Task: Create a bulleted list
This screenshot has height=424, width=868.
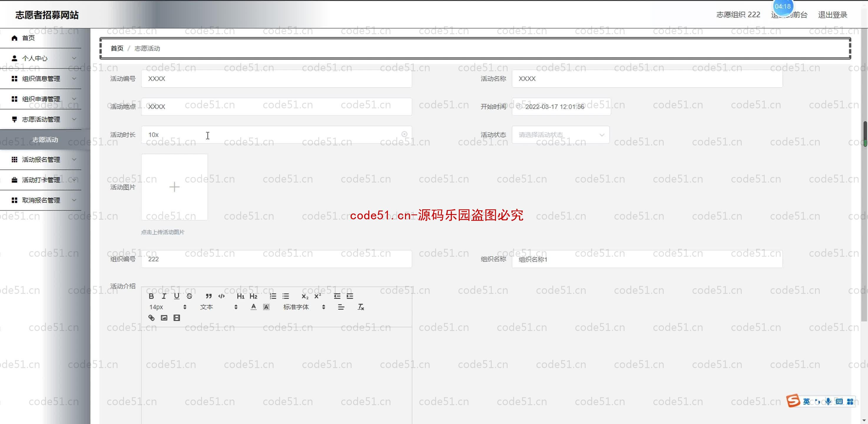Action: click(286, 296)
